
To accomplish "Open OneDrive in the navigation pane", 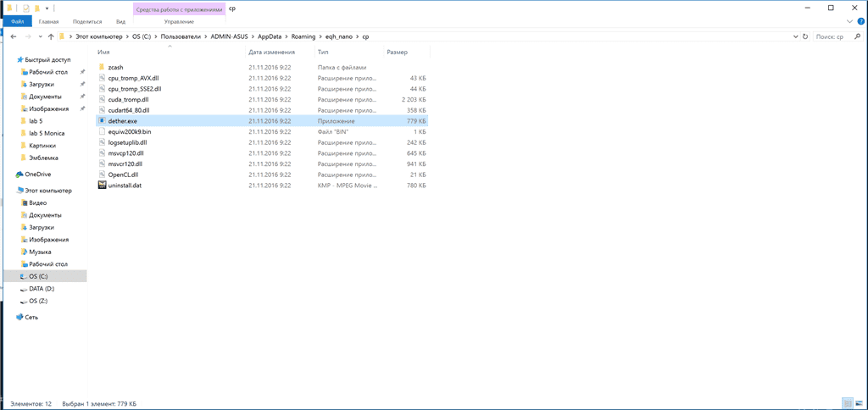I will (37, 175).
